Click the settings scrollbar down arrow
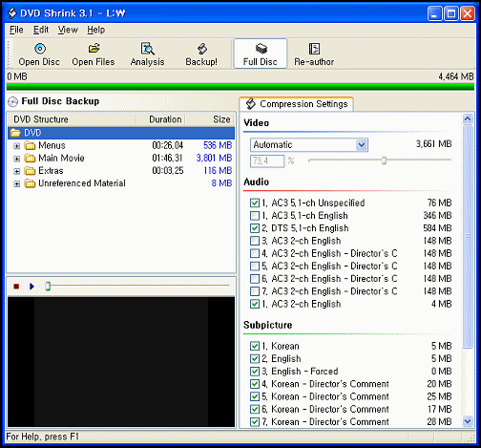Viewport: 481px width, 448px height. coord(468,421)
